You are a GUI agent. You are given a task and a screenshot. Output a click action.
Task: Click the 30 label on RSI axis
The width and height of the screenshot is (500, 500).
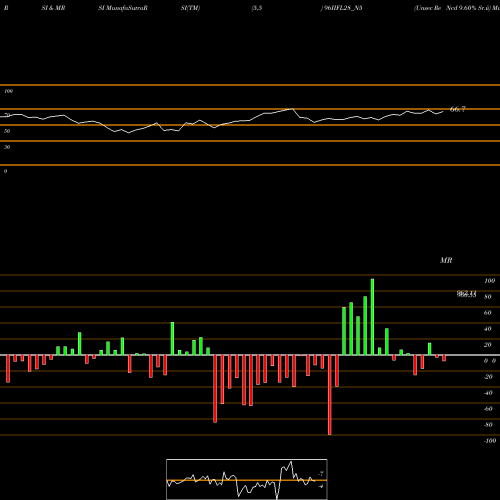pos(7,147)
